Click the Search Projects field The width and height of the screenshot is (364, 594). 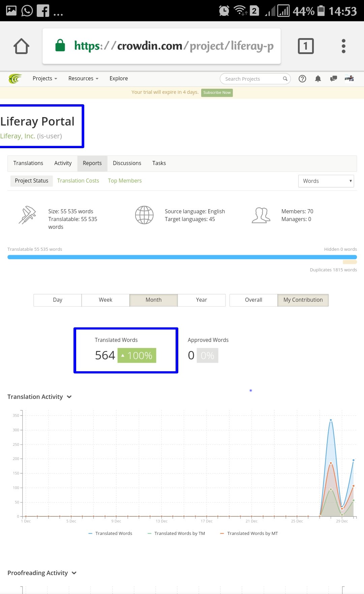pyautogui.click(x=255, y=79)
